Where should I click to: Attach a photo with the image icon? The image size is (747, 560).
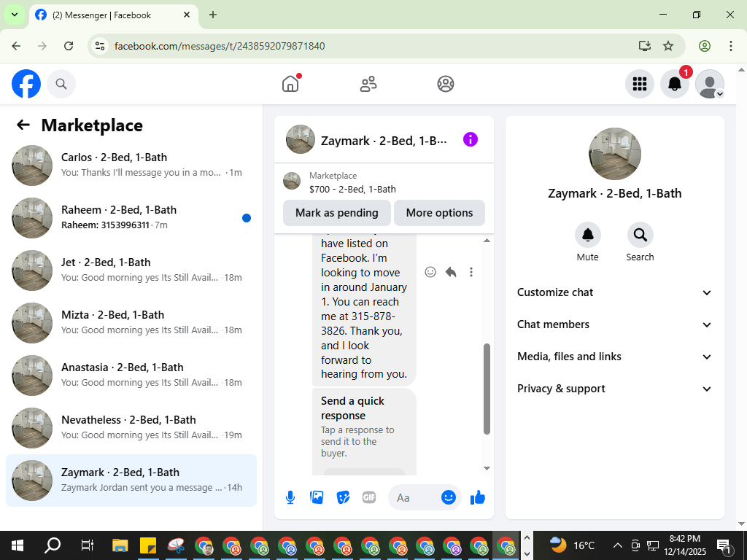(x=317, y=497)
